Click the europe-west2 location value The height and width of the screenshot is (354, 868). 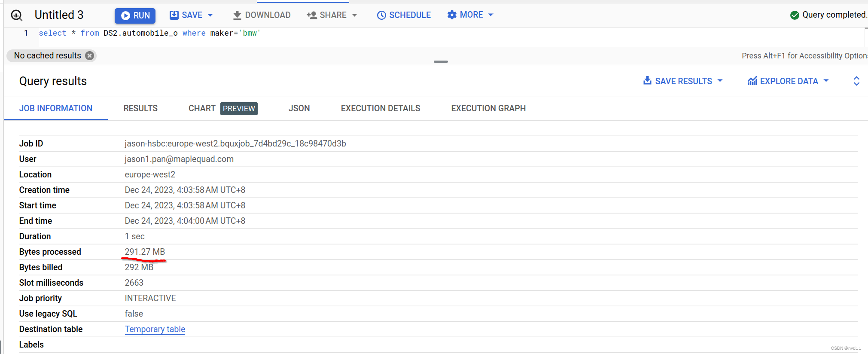click(x=150, y=174)
